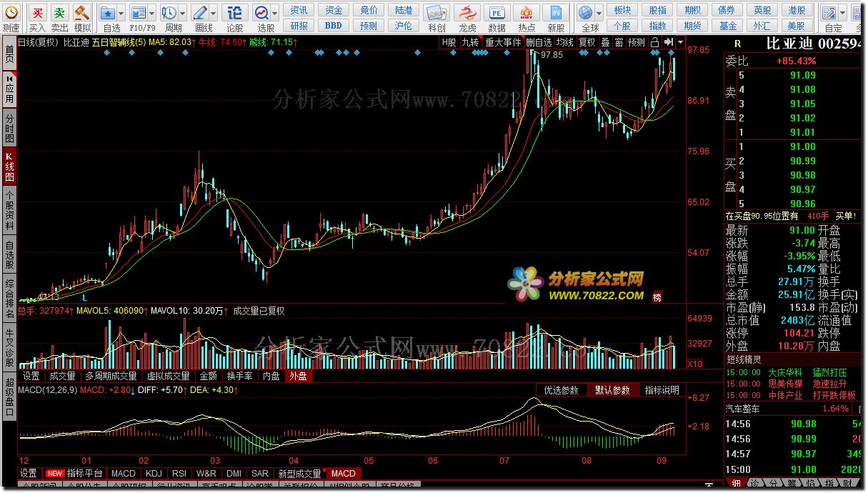Expand the 选股 dropdown arrow
The height and width of the screenshot is (493, 868).
pyautogui.click(x=275, y=14)
